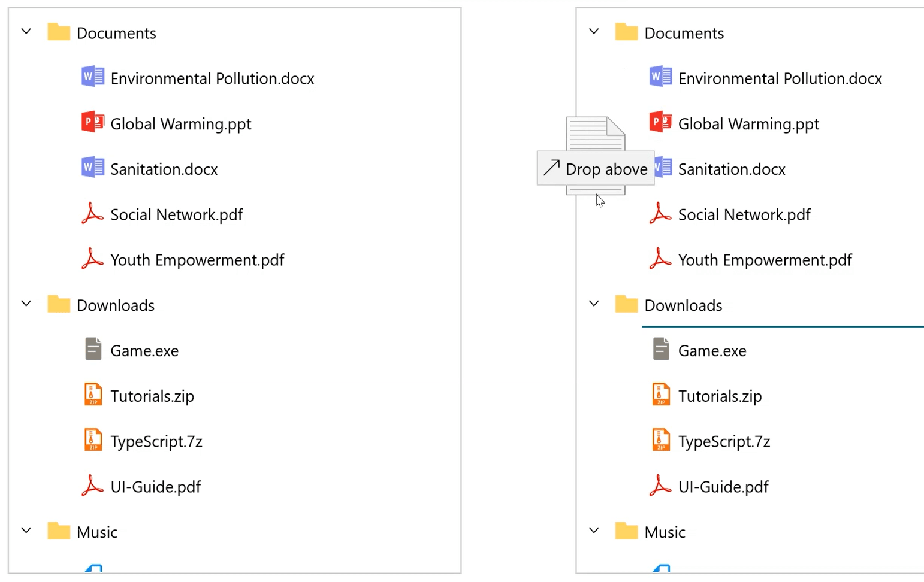Click the zip icon for TypeScript.7z in right tree

tap(660, 440)
